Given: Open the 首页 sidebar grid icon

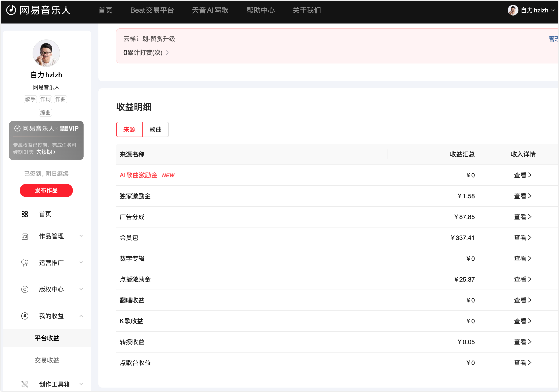Looking at the screenshot, I should click(x=25, y=214).
